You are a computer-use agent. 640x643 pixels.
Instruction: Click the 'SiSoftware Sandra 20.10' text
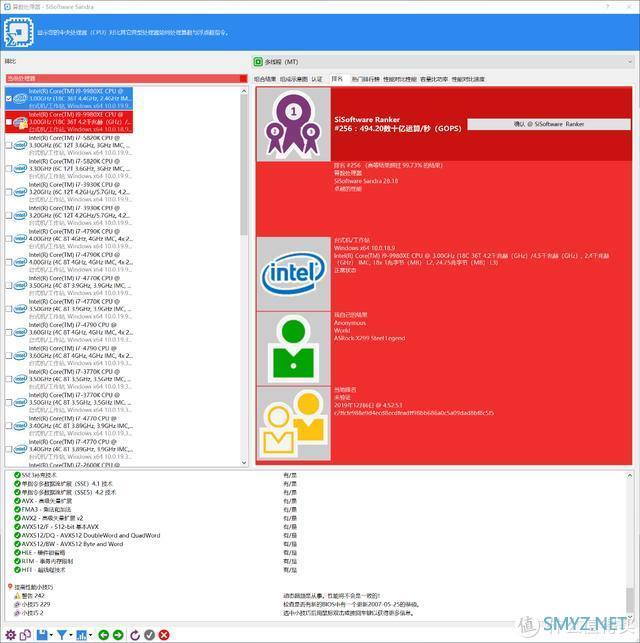point(366,181)
